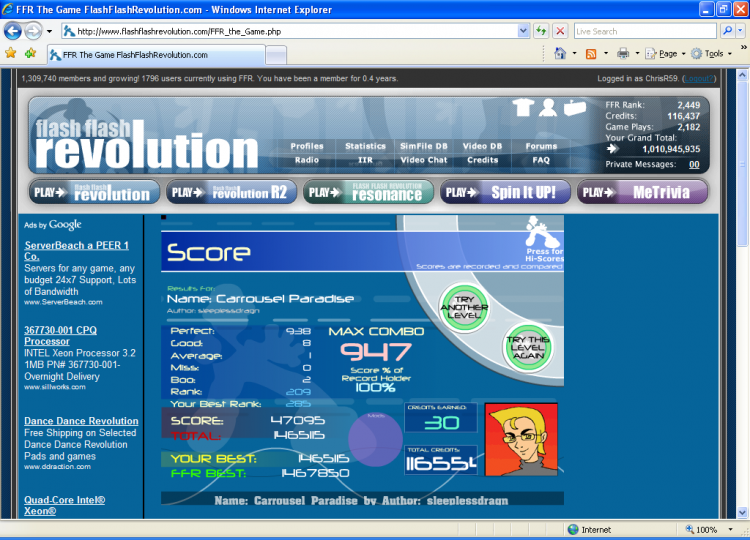Select the FFR The Game browser tab
Screen dimensions: 750x540
(x=156, y=55)
